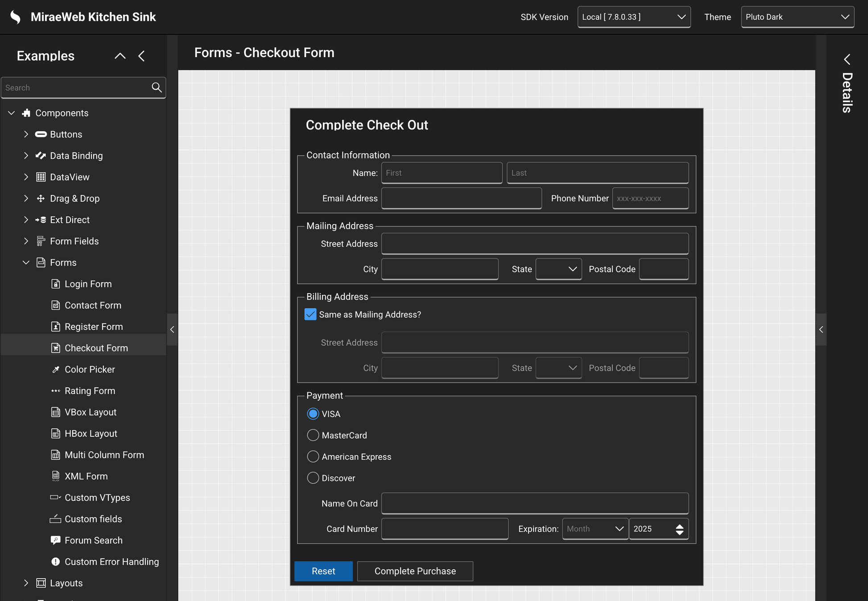Open the expiration Month dropdown
Viewport: 868px width, 601px height.
coord(595,529)
